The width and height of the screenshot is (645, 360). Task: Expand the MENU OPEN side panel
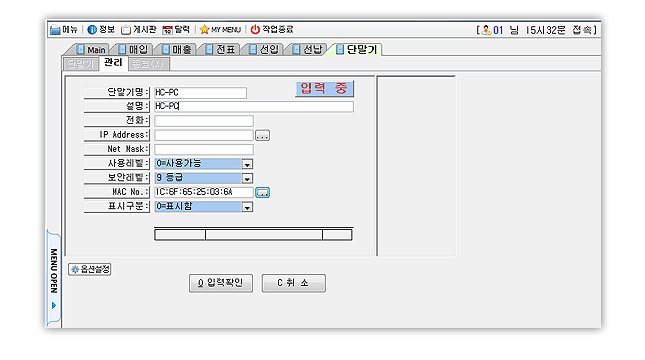point(54,278)
